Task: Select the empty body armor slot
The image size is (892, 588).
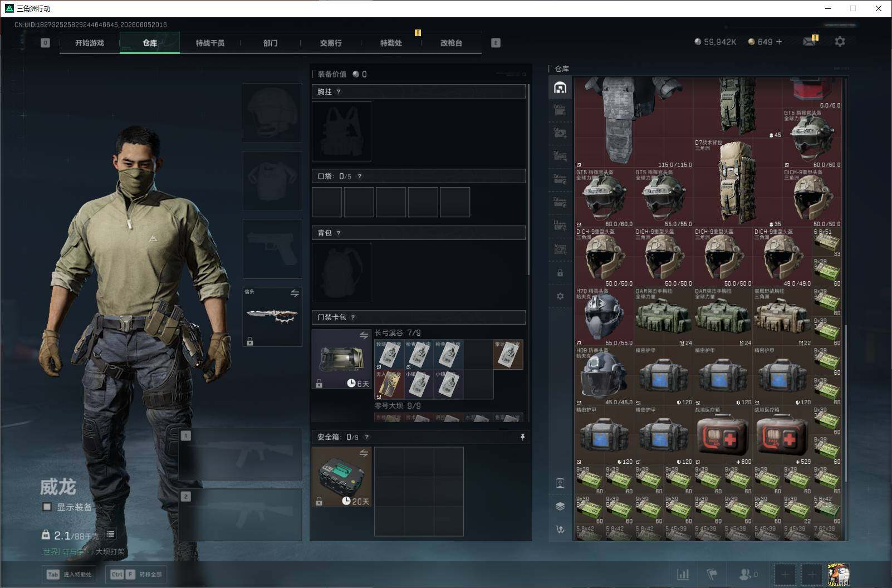Action: click(272, 180)
